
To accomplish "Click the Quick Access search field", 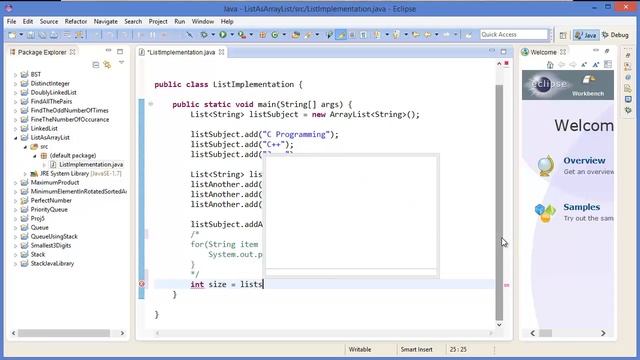I will 513,35.
